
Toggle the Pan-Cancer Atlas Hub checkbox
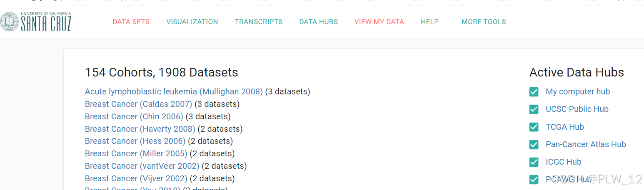coord(534,145)
